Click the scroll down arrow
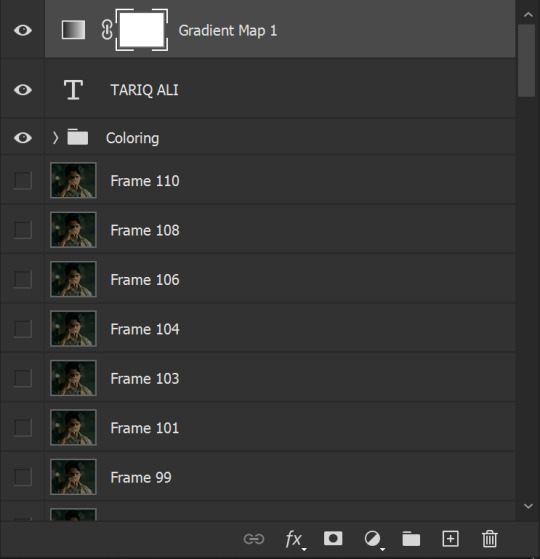 click(528, 506)
